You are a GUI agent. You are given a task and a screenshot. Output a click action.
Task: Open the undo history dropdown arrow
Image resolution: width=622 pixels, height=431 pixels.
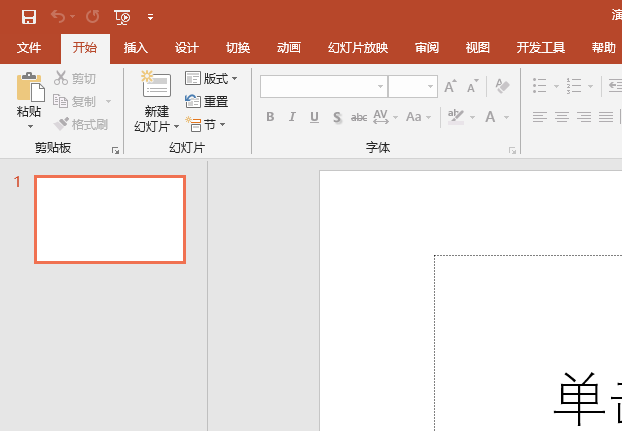[73, 17]
